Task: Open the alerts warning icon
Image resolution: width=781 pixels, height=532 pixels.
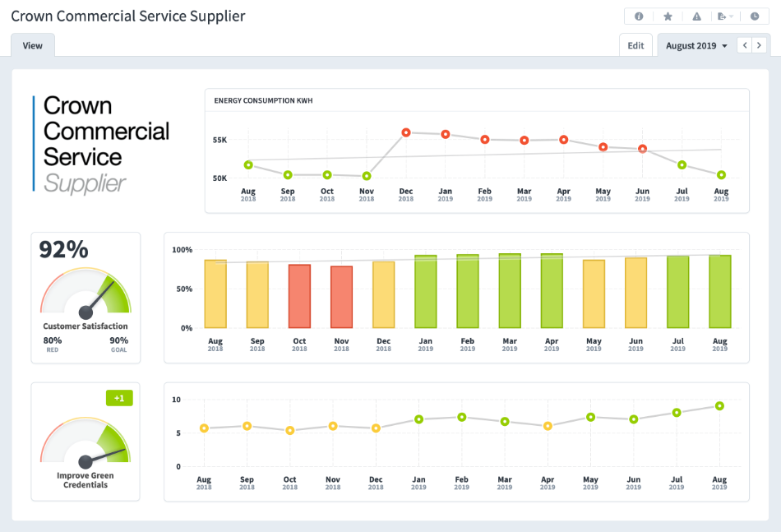Action: (x=696, y=16)
